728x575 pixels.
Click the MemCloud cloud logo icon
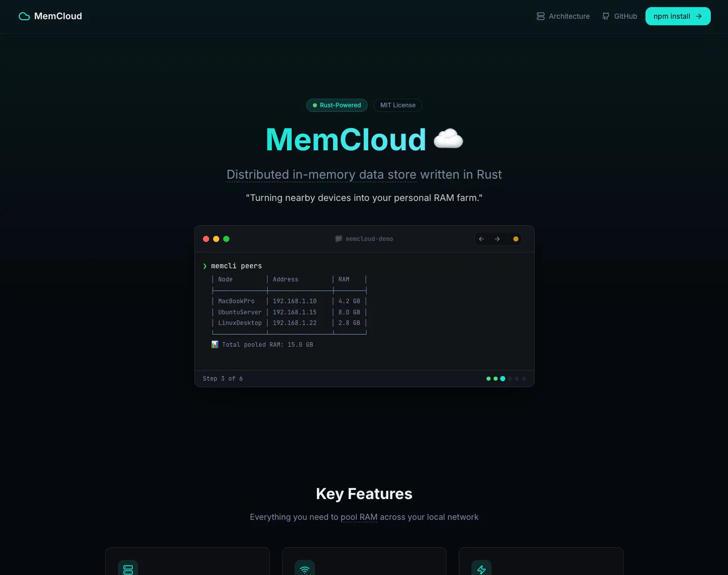coord(24,16)
